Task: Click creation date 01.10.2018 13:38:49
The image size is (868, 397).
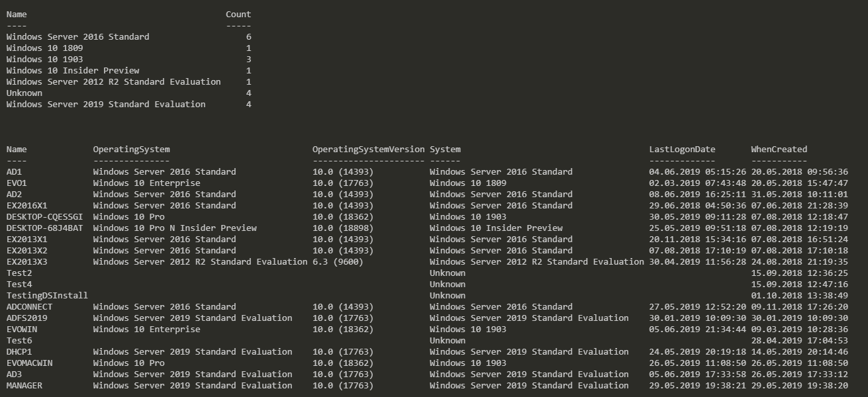Action: tap(799, 296)
